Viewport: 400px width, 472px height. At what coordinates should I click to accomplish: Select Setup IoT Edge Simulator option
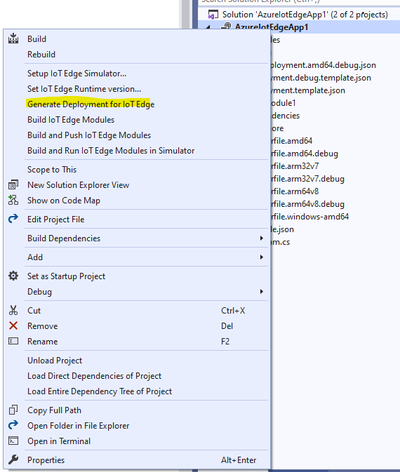coord(77,73)
